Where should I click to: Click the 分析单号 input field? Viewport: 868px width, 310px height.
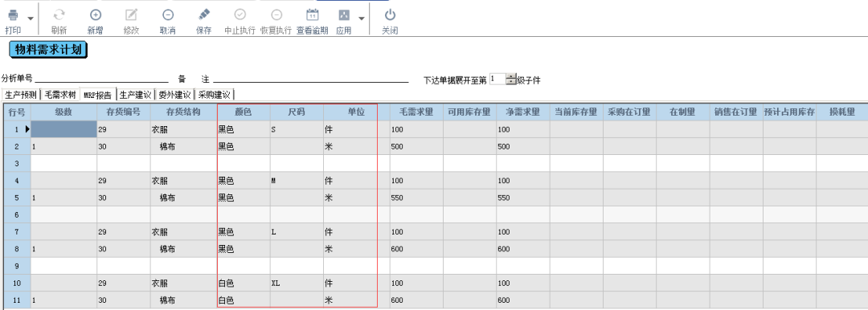(101, 79)
